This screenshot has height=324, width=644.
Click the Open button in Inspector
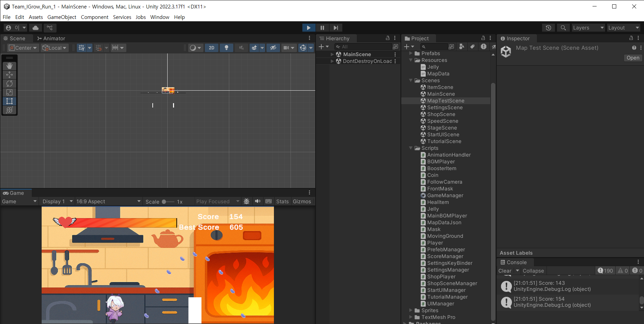point(632,58)
